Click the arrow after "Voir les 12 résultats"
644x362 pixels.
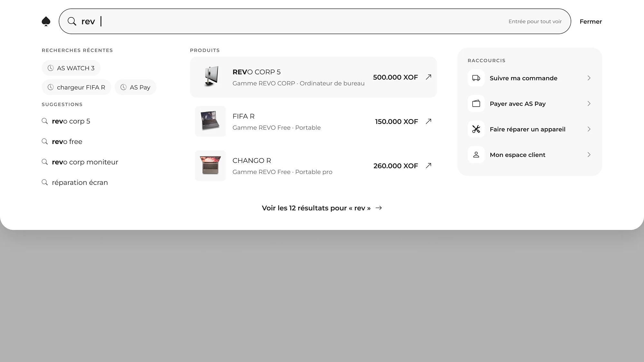(379, 208)
